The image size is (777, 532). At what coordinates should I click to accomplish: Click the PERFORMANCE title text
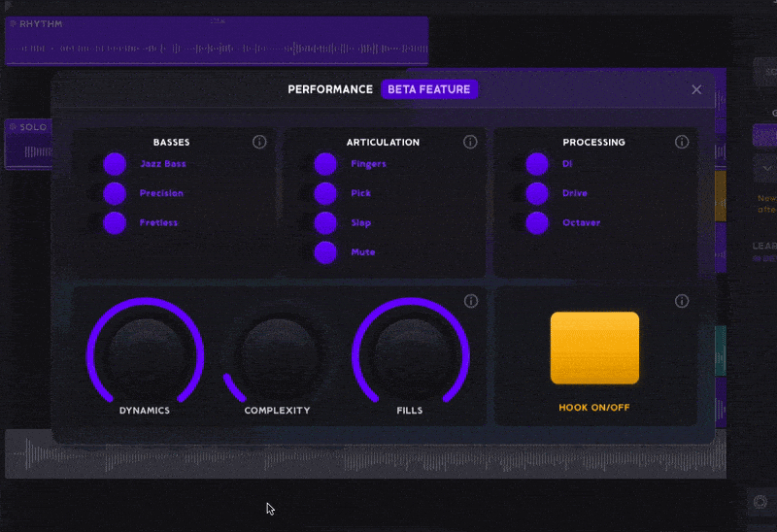[330, 89]
